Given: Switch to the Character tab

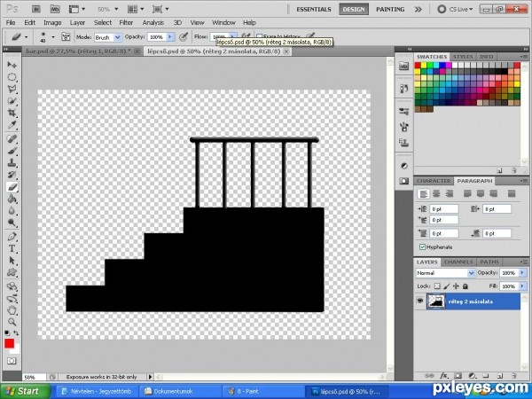Looking at the screenshot, I should pos(434,181).
